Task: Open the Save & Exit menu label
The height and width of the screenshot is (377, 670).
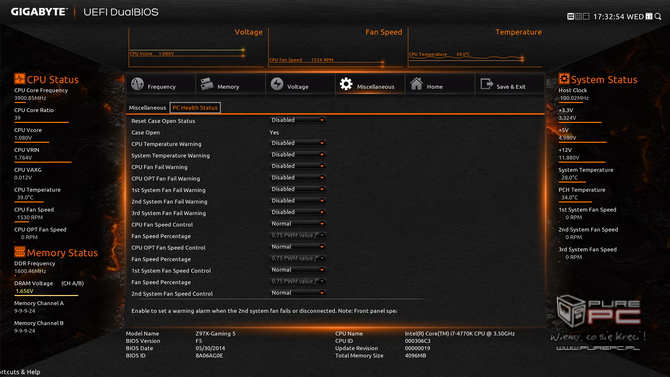Action: coord(511,87)
